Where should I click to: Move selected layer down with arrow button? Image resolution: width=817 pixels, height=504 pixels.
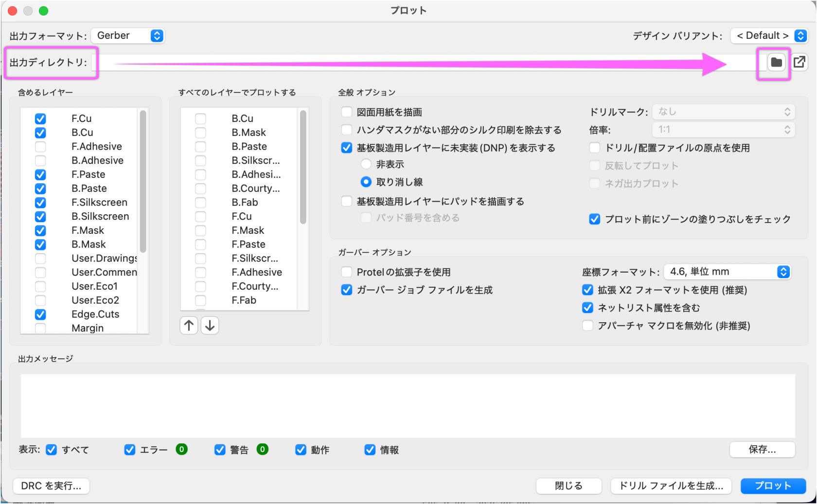[210, 325]
